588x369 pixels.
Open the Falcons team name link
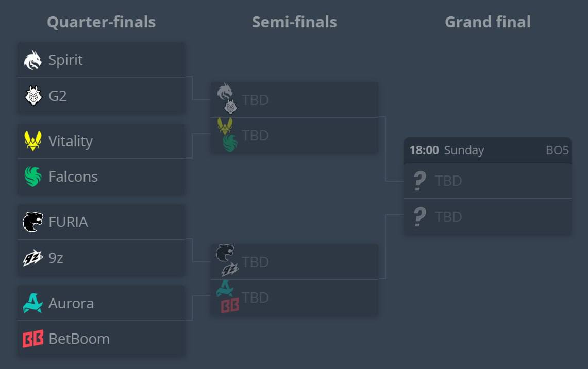click(73, 177)
